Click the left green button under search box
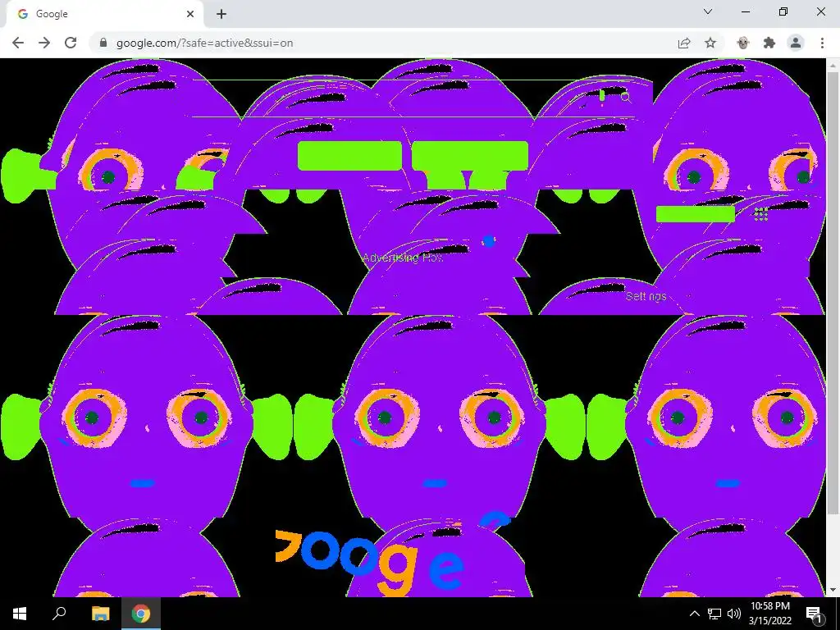The image size is (840, 630). [349, 156]
